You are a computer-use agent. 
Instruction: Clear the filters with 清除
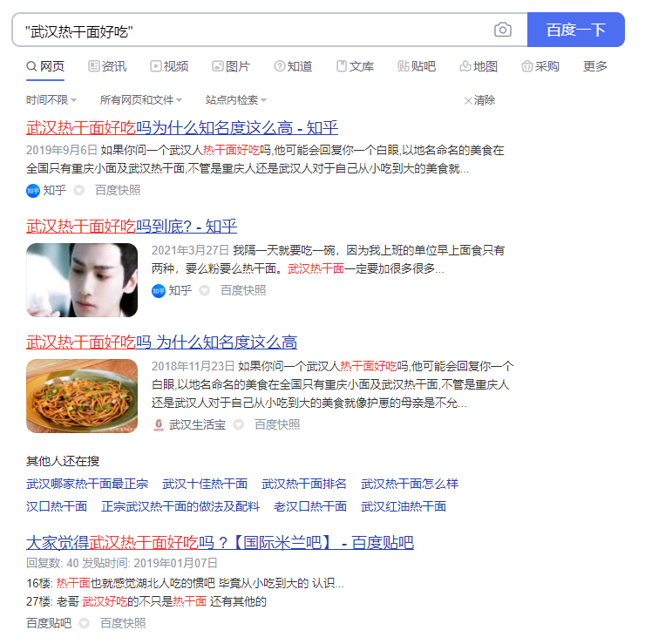(x=479, y=100)
